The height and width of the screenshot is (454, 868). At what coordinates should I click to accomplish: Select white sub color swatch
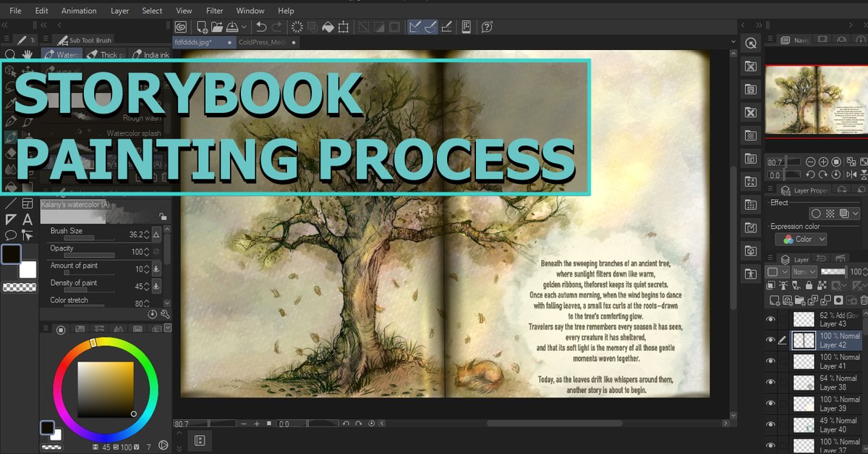[x=27, y=270]
